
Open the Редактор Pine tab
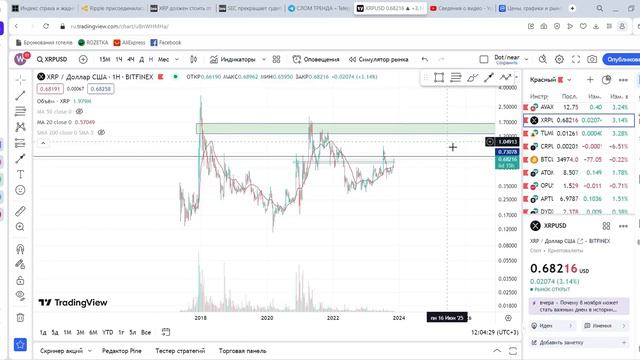click(x=122, y=351)
